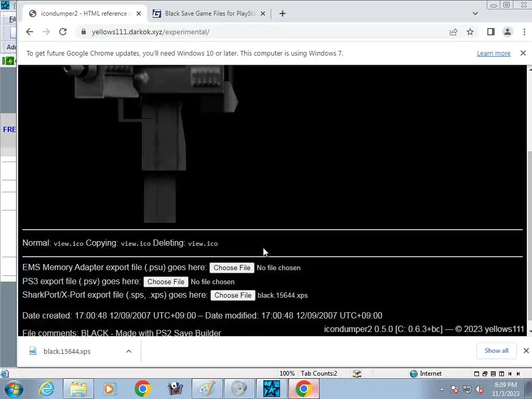Click the padlock site info icon
Screen dimensions: 532x399
tap(84, 32)
